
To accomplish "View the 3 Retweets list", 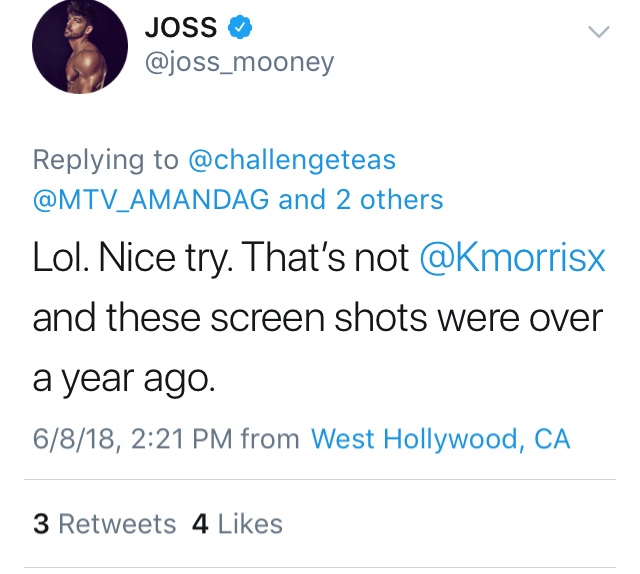I will point(104,524).
